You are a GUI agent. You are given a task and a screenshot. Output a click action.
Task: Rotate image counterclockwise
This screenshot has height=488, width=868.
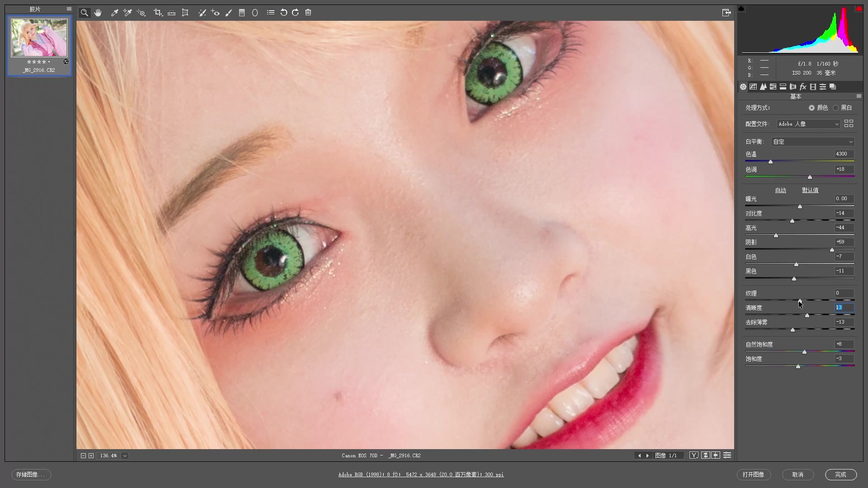point(283,13)
